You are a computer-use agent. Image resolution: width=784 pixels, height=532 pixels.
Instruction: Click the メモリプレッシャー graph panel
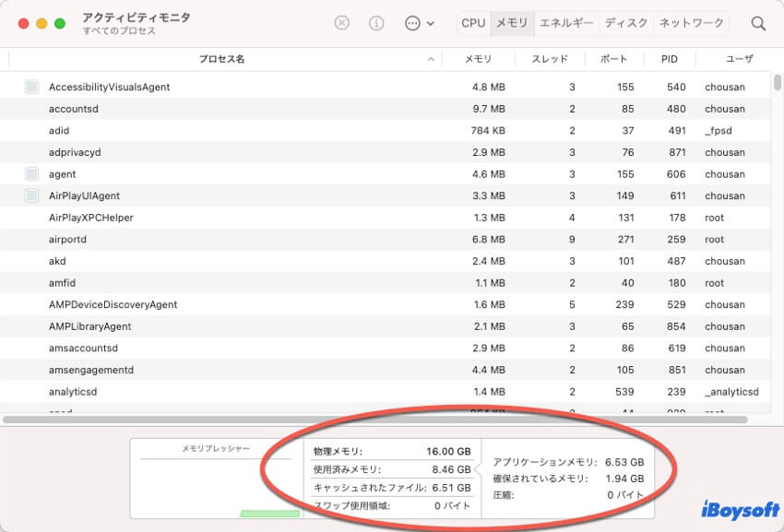click(x=216, y=479)
